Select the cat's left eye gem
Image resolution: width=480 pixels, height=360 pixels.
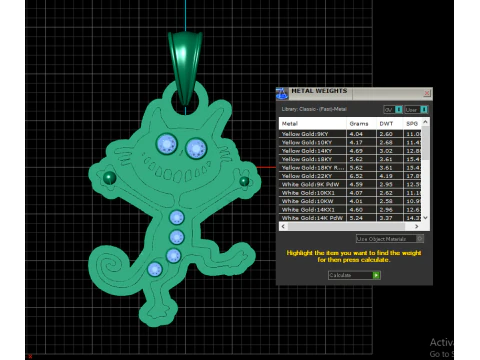pyautogui.click(x=166, y=144)
